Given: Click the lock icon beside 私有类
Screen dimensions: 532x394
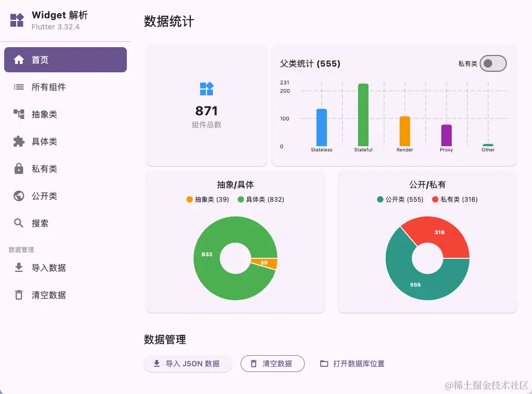Looking at the screenshot, I should tap(19, 169).
